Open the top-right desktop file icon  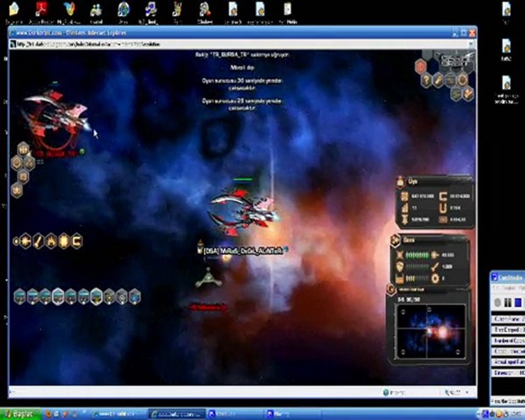[x=506, y=12]
